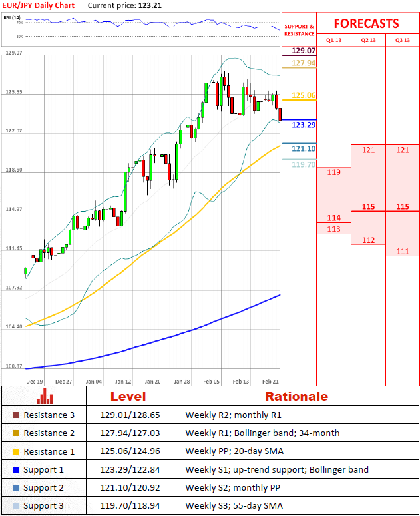Click rationale 'Weekly PP; 20-day SMA'

pyautogui.click(x=234, y=451)
